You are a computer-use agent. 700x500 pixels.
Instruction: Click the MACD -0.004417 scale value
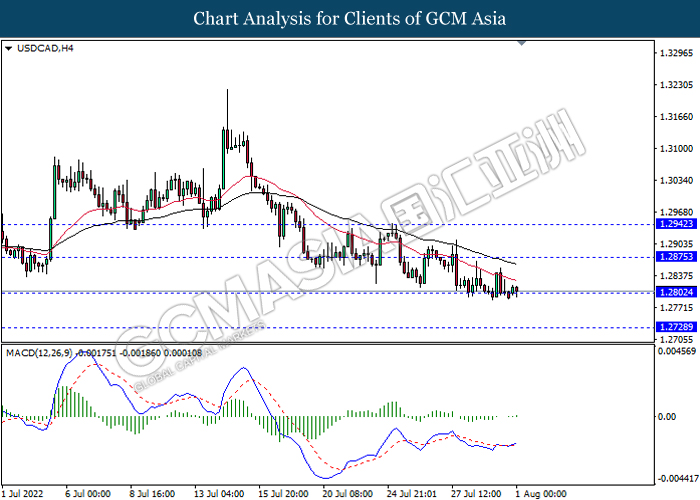pos(677,479)
